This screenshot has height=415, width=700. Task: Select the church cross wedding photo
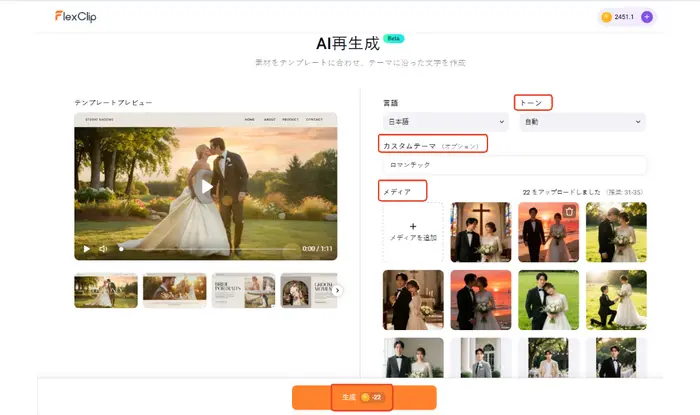tap(481, 232)
